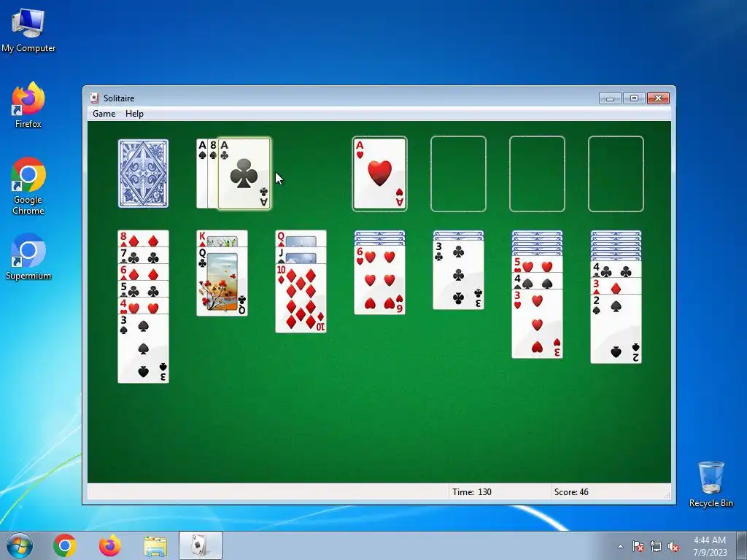
Task: Select the 5 of Hearts in sixth column
Action: [x=537, y=264]
